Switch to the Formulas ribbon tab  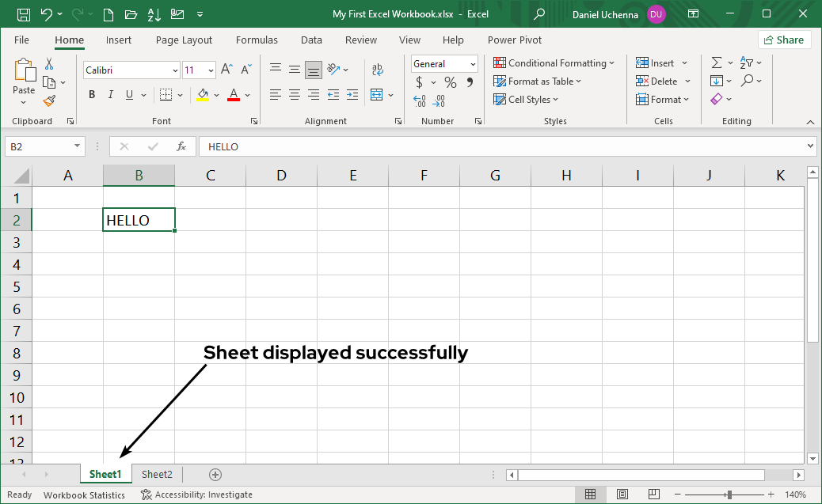click(257, 40)
